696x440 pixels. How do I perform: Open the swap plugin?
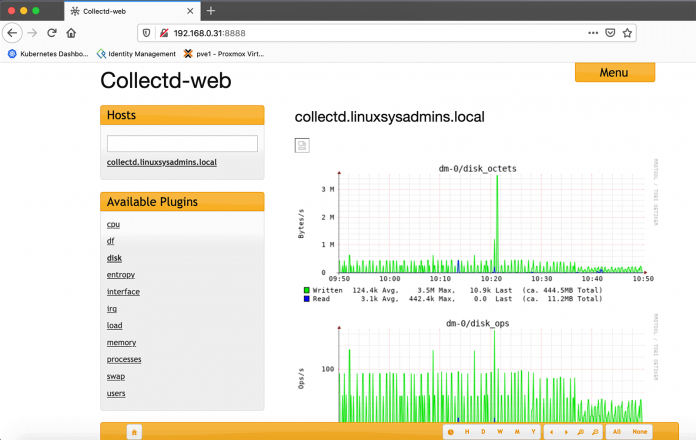click(116, 376)
